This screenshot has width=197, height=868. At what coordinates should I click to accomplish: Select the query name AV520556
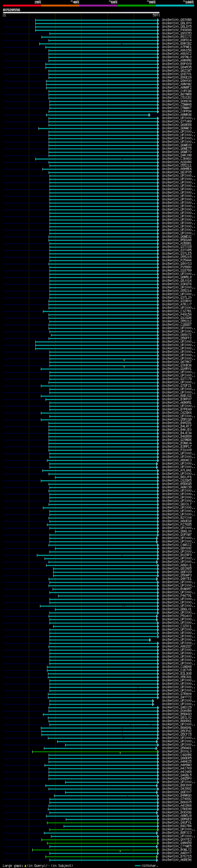11,10
